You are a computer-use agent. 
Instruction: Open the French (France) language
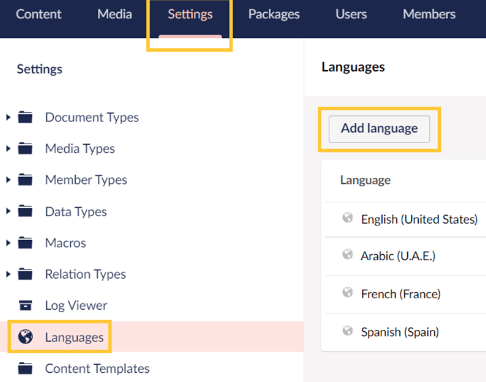coord(401,294)
